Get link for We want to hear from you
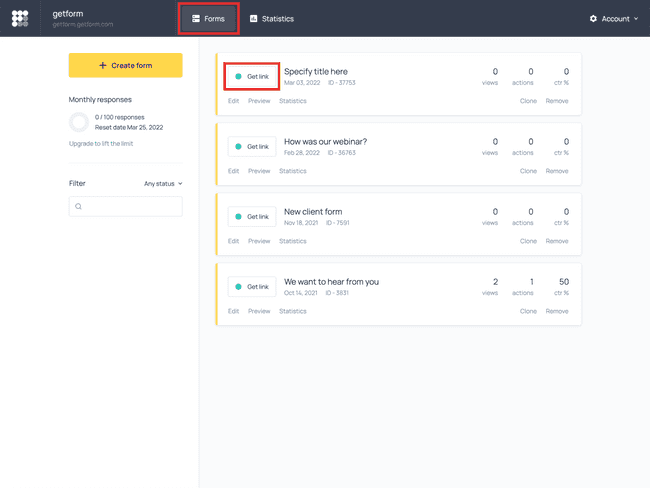This screenshot has height=488, width=650. pyautogui.click(x=252, y=286)
